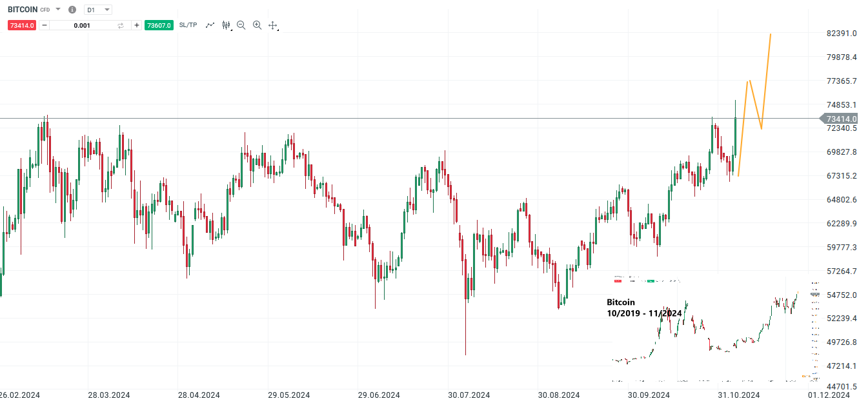868x403 pixels.
Task: Select the candlestick chart style icon
Action: (226, 25)
